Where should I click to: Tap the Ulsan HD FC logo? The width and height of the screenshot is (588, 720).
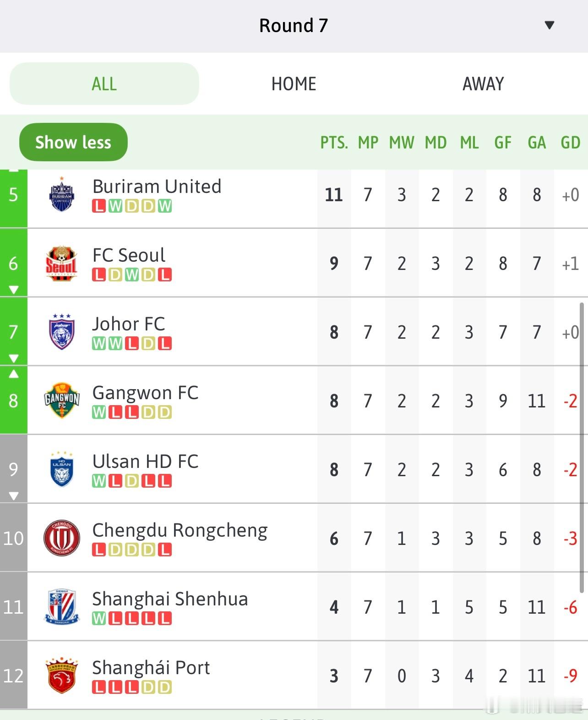pos(61,469)
